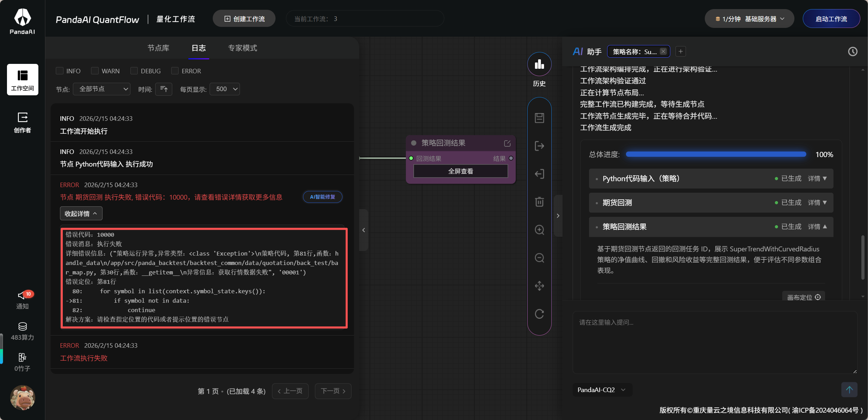Viewport: 868px width, 420px height.
Task: Switch to the 专家模式 tab
Action: pyautogui.click(x=242, y=48)
